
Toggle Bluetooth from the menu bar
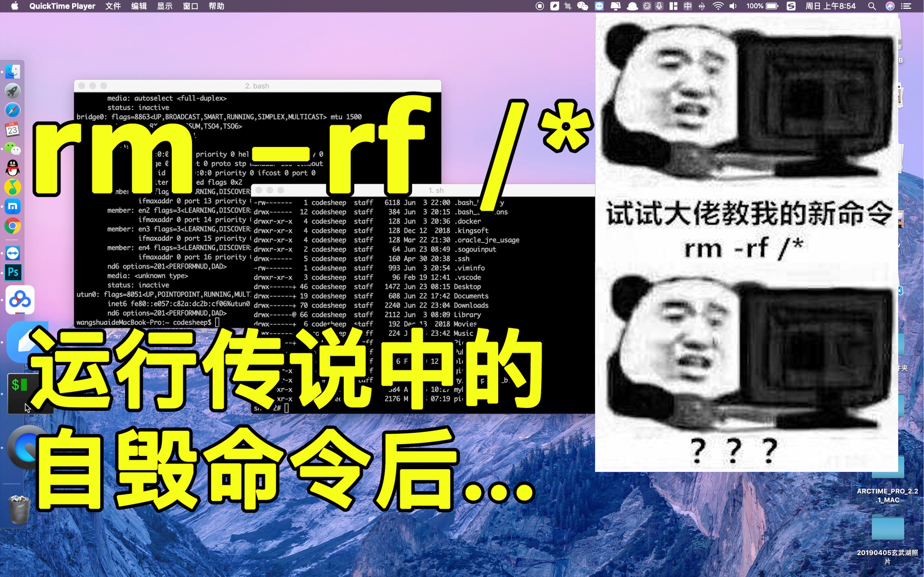pyautogui.click(x=702, y=6)
